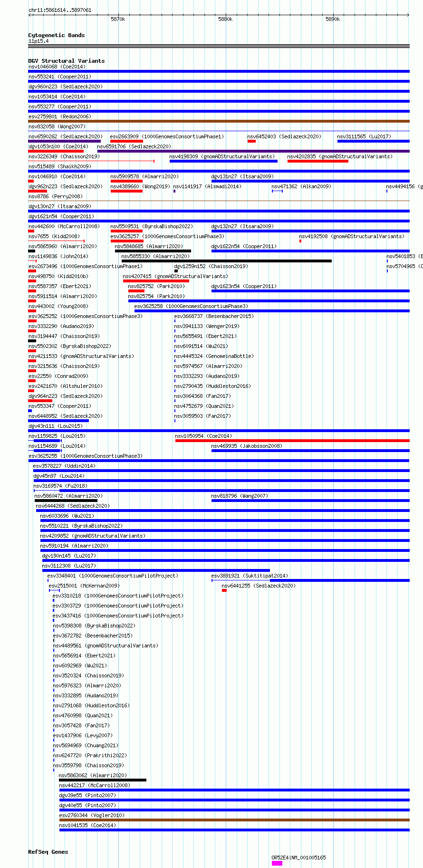Select esv3625258 (1000GenomesConsortiumPhase3) label
Image resolution: width=423 pixels, height=868 pixels.
[191, 306]
